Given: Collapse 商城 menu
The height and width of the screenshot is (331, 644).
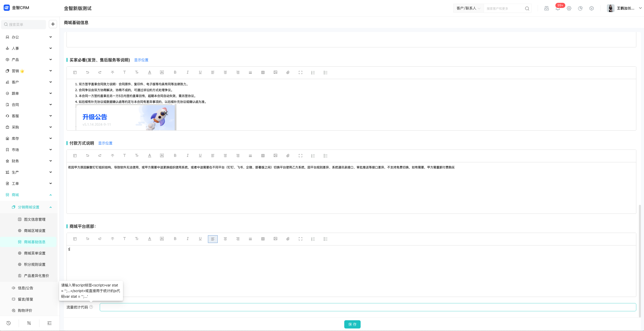Looking at the screenshot, I should point(29,195).
